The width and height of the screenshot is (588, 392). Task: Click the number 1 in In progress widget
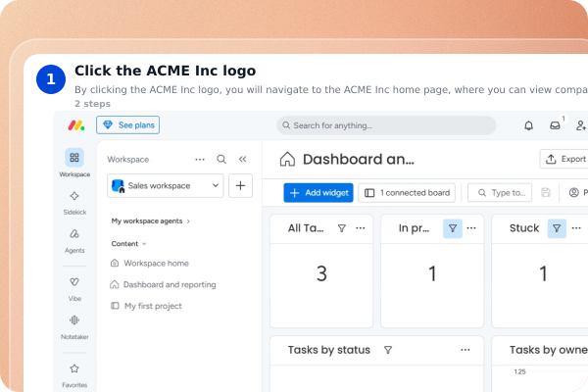point(432,273)
